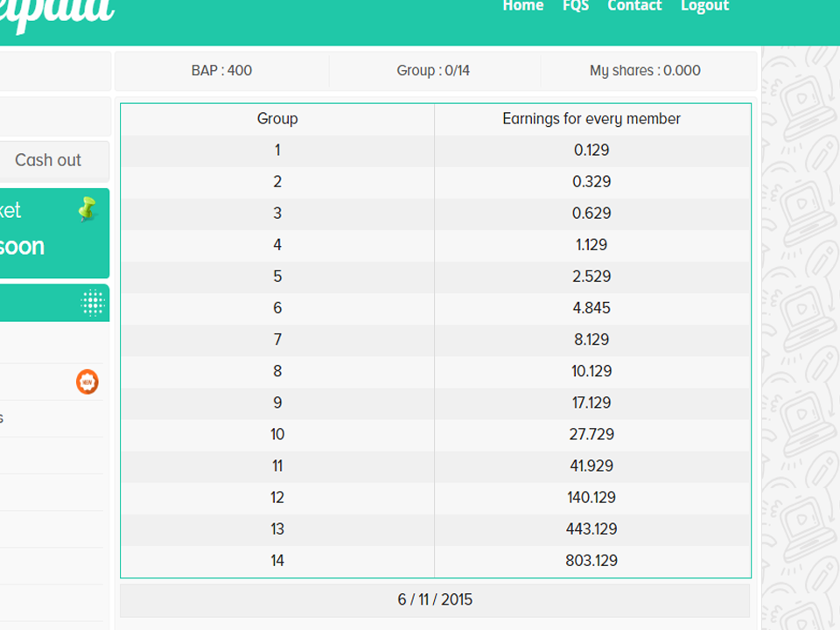Open the Contact page
This screenshot has width=840, height=630.
[x=634, y=6]
